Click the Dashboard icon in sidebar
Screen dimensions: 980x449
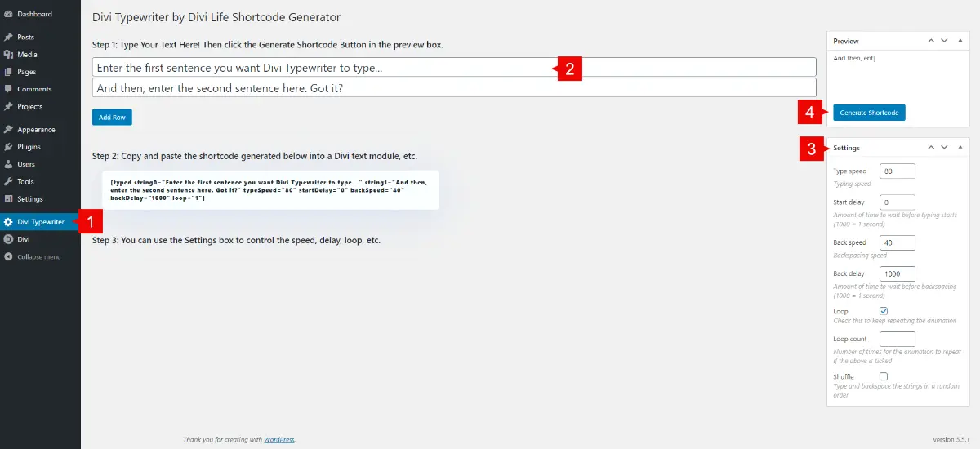pyautogui.click(x=8, y=14)
